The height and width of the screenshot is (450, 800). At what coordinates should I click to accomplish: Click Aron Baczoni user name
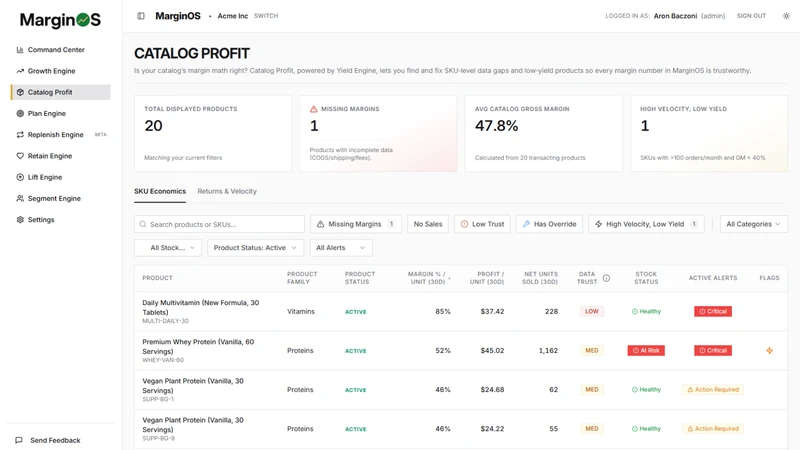point(675,16)
